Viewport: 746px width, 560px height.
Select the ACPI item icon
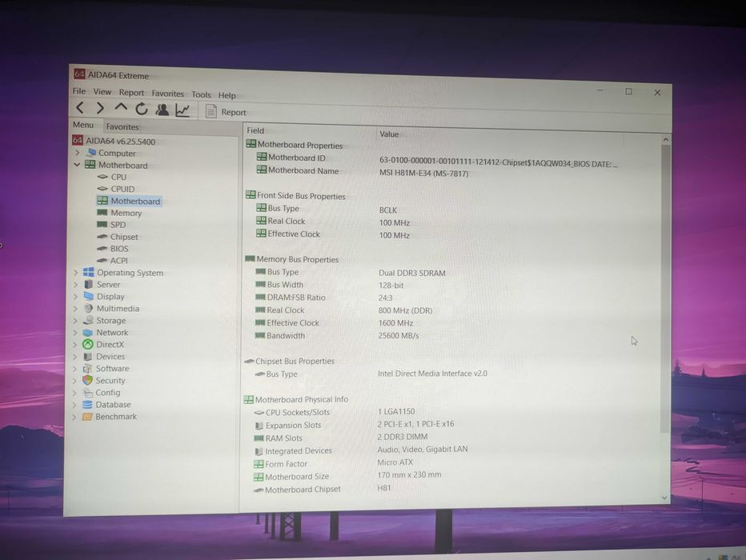102,260
